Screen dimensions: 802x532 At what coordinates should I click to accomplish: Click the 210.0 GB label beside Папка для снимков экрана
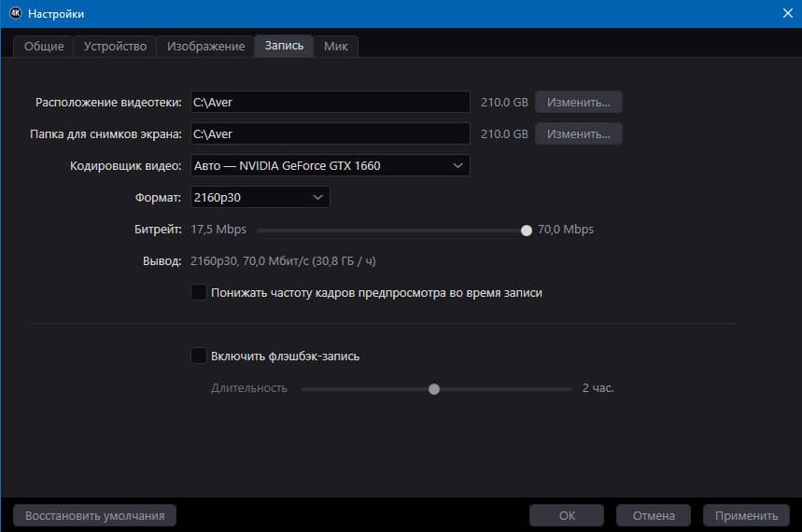504,134
